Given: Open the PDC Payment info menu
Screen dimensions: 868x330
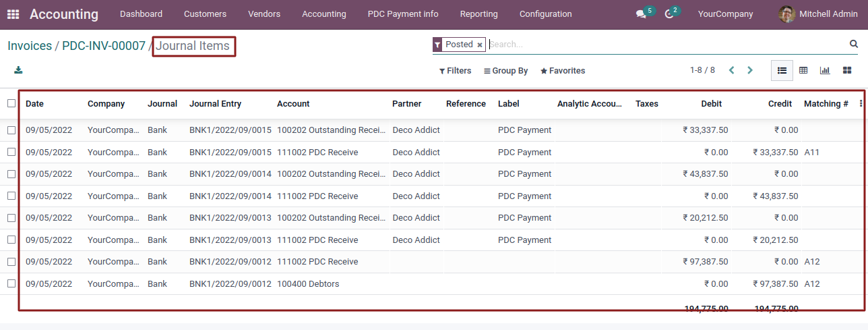Looking at the screenshot, I should [403, 14].
